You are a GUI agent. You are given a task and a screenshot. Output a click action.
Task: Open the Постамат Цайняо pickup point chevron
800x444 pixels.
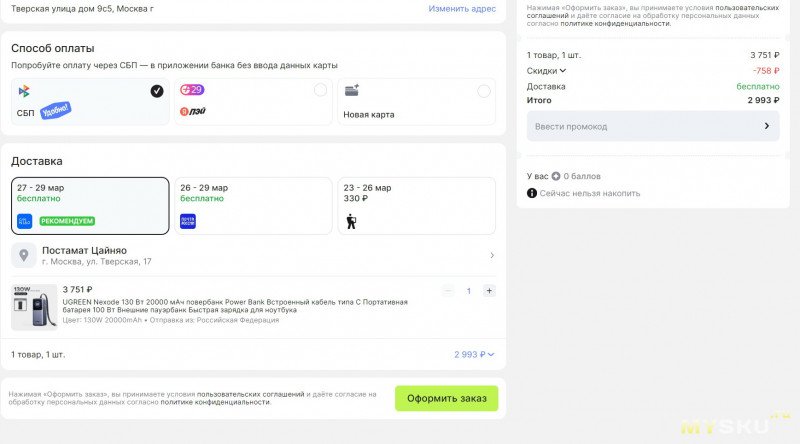(491, 256)
